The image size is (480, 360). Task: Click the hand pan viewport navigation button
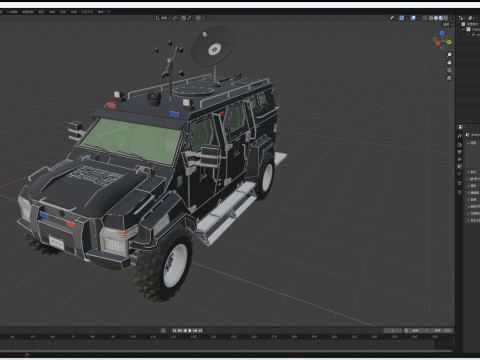pyautogui.click(x=449, y=62)
